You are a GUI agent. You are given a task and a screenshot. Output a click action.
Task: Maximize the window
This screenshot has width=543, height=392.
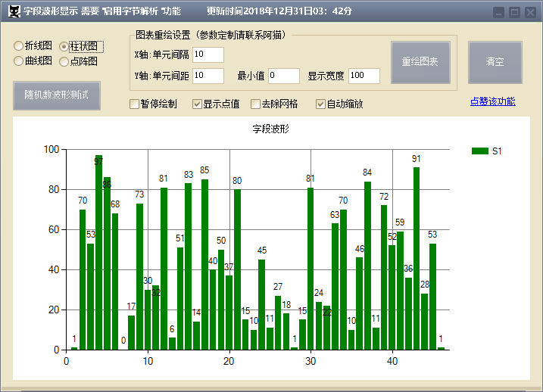(x=515, y=13)
